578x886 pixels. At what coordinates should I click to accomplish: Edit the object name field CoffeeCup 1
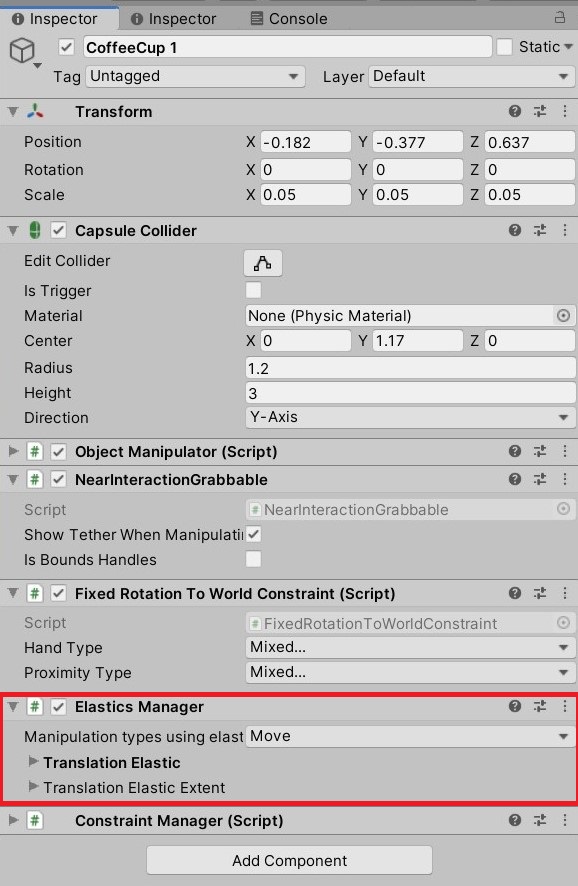(x=287, y=47)
